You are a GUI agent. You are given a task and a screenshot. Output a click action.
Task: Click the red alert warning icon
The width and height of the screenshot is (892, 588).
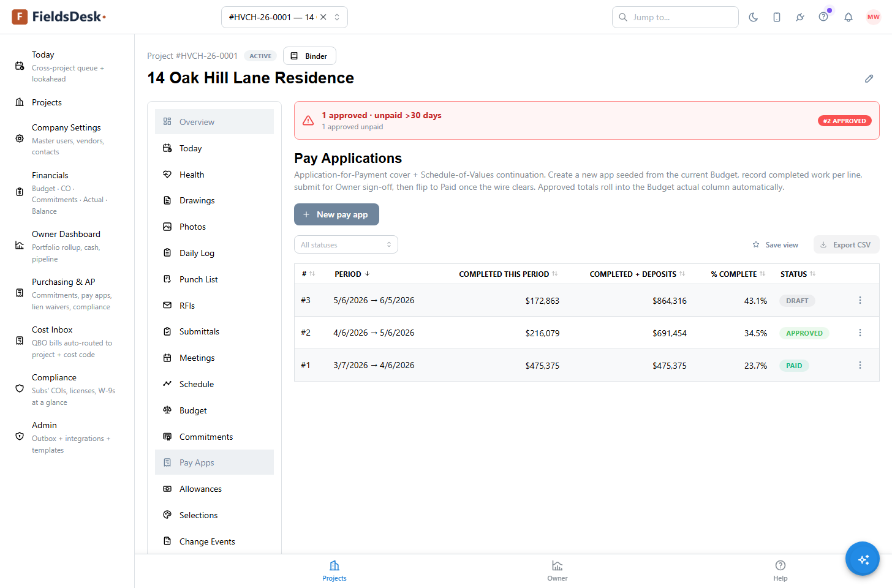click(x=308, y=121)
